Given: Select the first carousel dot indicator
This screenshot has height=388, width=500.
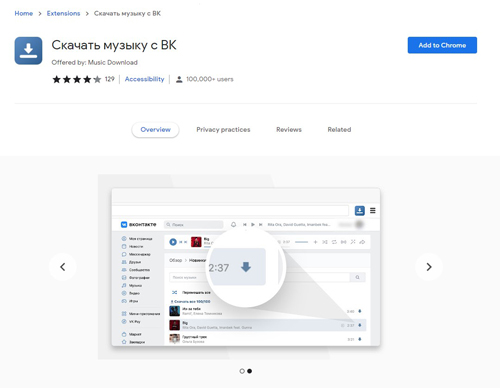Looking at the screenshot, I should click(x=242, y=371).
